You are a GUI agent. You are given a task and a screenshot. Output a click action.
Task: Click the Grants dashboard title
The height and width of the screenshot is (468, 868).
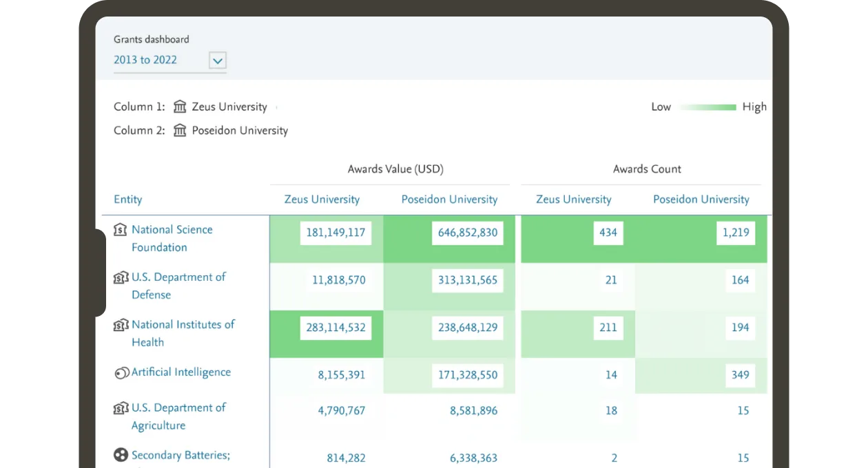click(152, 39)
